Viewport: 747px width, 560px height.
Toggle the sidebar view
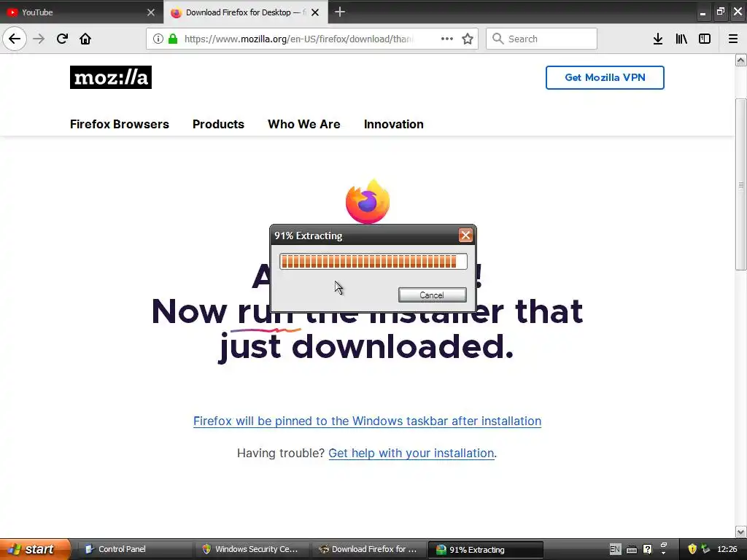pyautogui.click(x=705, y=39)
